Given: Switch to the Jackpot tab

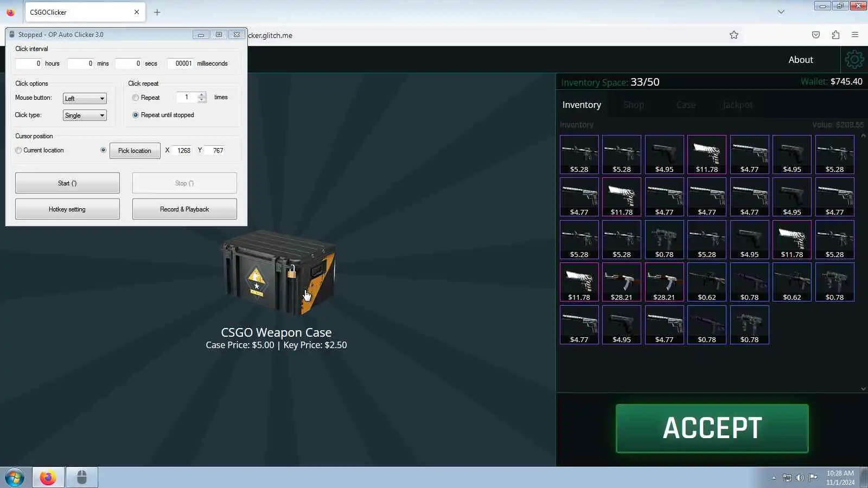Looking at the screenshot, I should 738,105.
